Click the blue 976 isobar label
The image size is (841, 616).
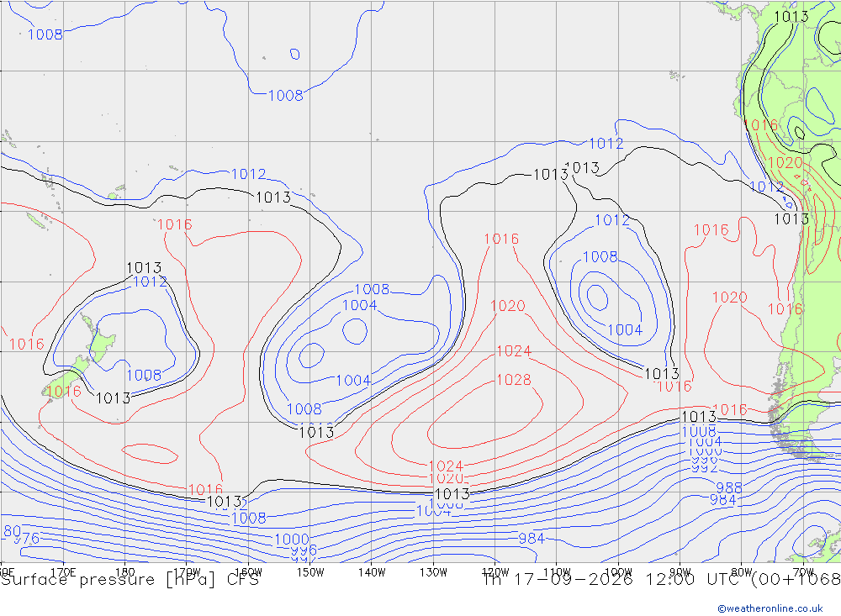[26, 539]
